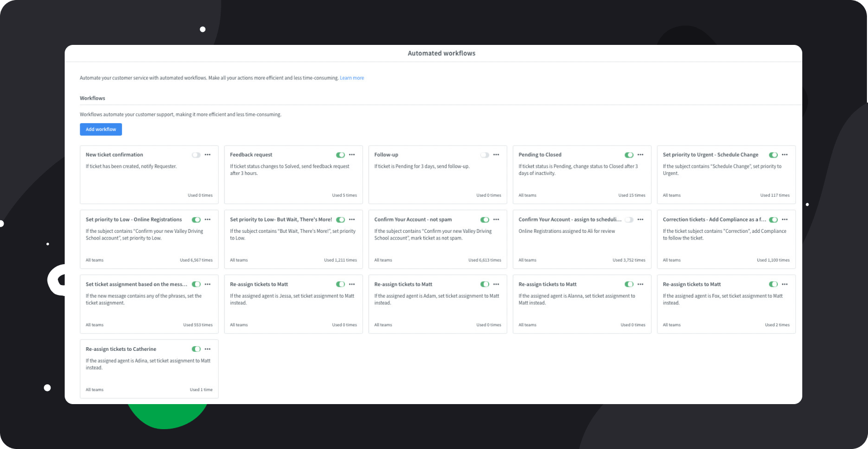This screenshot has width=868, height=449.
Task: Expand the menu on Set priority to Low - Online Registrations
Action: coord(208,219)
